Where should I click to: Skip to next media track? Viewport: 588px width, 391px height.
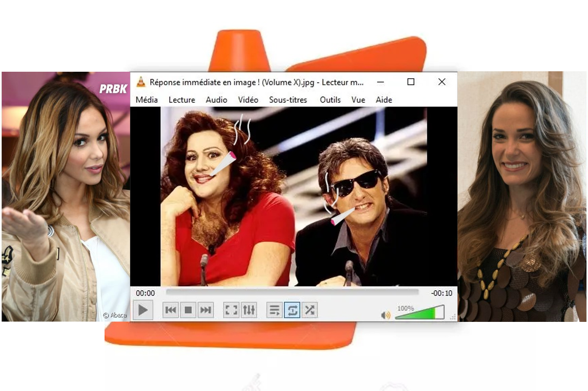tap(206, 310)
